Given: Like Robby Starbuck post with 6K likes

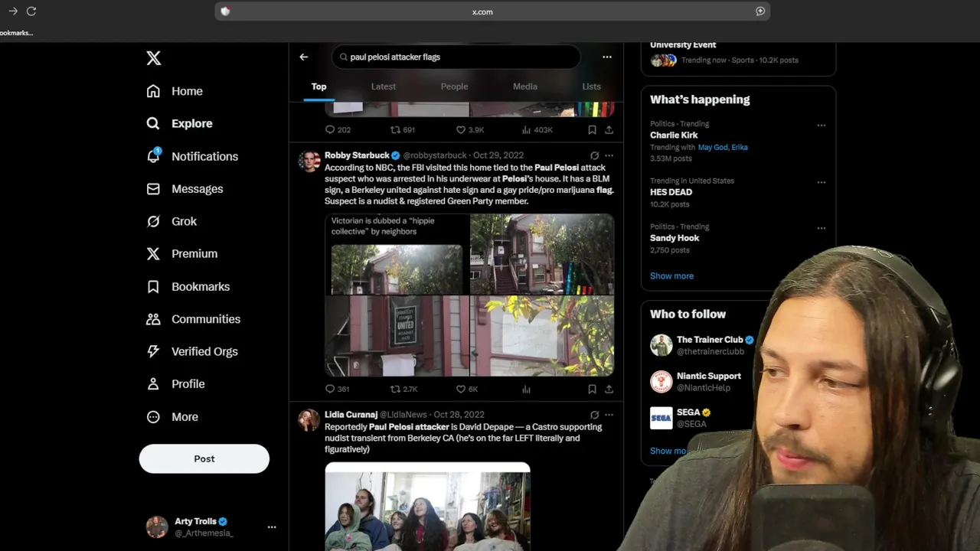Looking at the screenshot, I should pos(466,389).
